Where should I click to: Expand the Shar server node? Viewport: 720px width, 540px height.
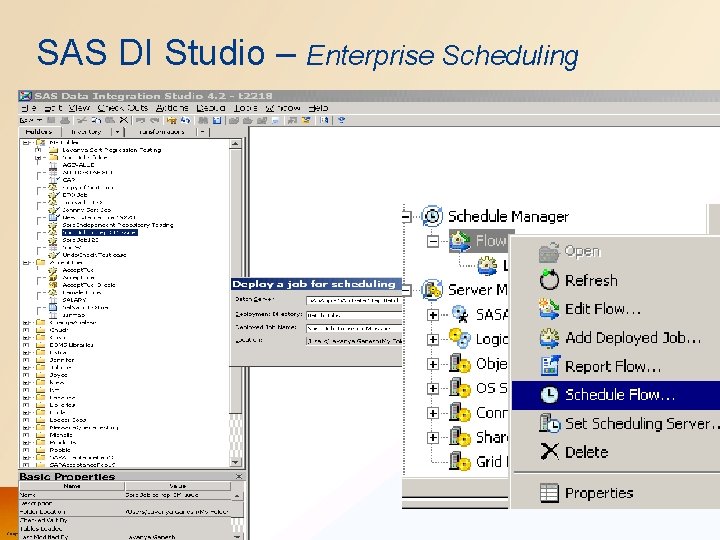click(x=433, y=437)
